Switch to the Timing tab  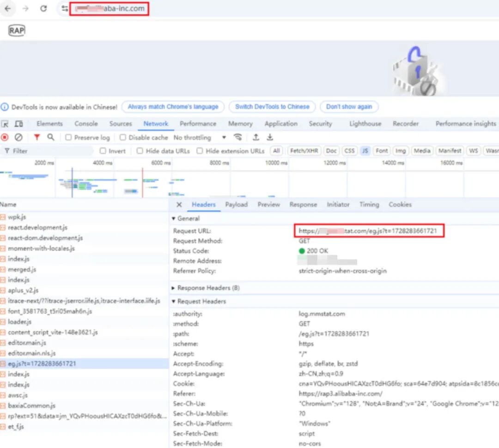click(x=369, y=205)
